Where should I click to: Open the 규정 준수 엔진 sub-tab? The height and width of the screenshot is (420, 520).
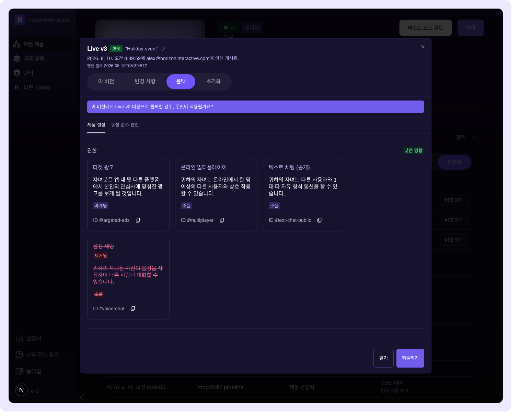(125, 125)
